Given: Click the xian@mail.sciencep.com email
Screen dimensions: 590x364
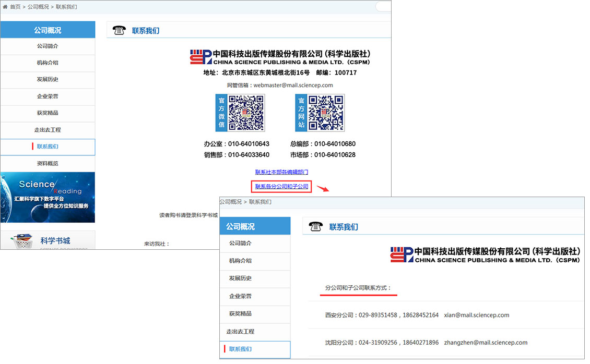Looking at the screenshot, I should point(477,315).
